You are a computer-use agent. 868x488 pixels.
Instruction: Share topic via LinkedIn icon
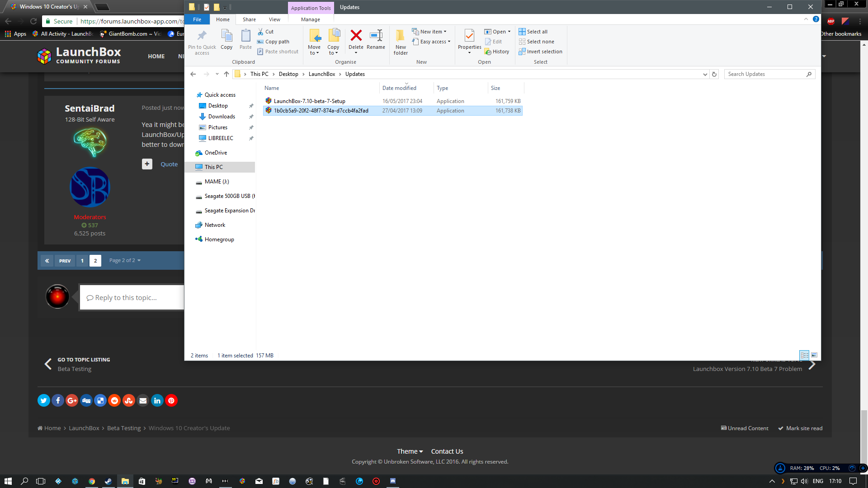(157, 400)
